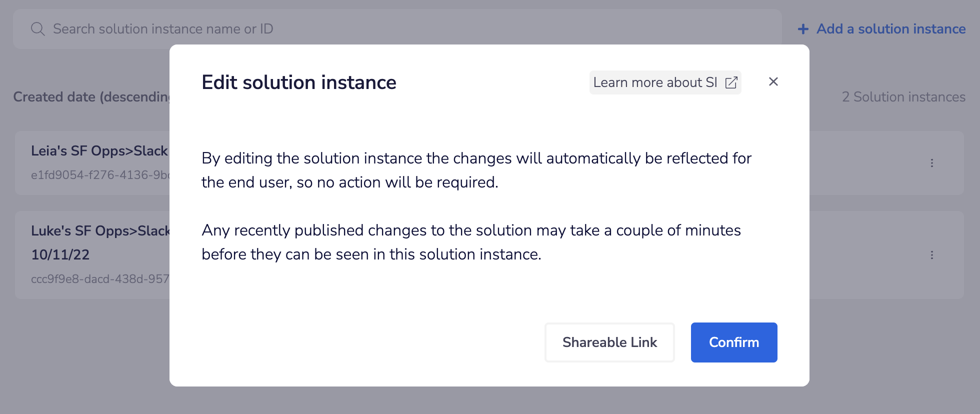Click the 'Edit solution instance' dialog heading
Image resolution: width=980 pixels, height=414 pixels.
coord(298,82)
